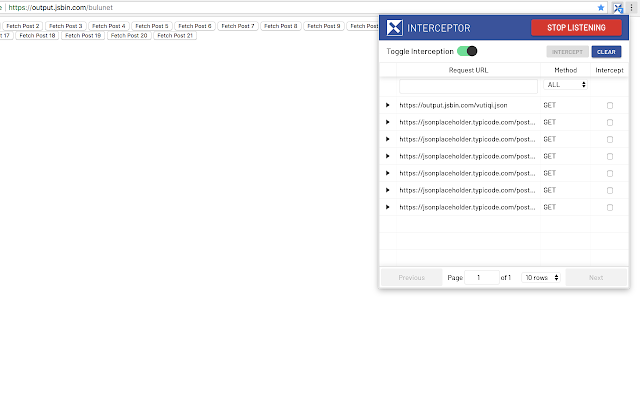The height and width of the screenshot is (400, 640).
Task: Tick intercept checkbox for vutiqi.json request
Action: (x=610, y=105)
